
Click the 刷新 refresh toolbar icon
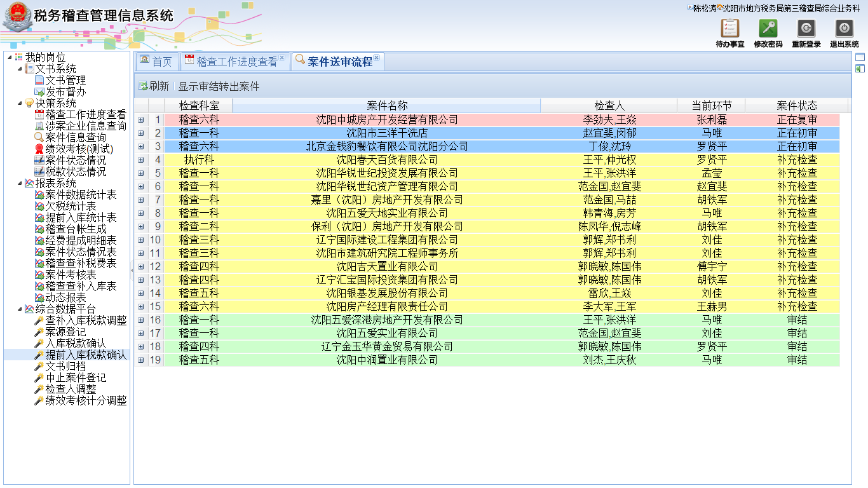point(143,86)
